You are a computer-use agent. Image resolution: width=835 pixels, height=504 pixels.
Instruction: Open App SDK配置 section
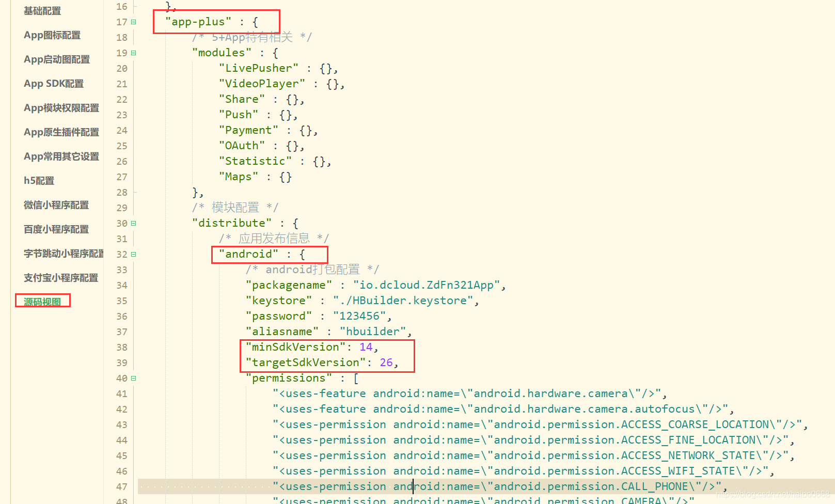54,84
